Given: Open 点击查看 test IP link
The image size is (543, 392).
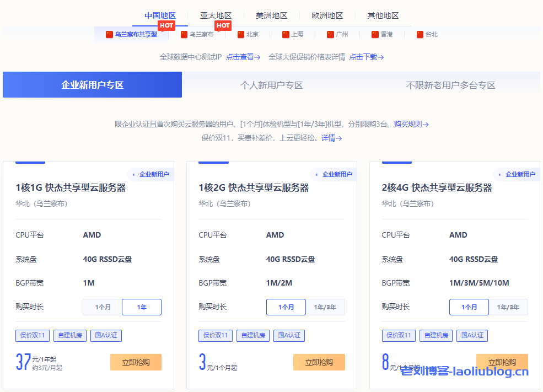Looking at the screenshot, I should [x=243, y=57].
